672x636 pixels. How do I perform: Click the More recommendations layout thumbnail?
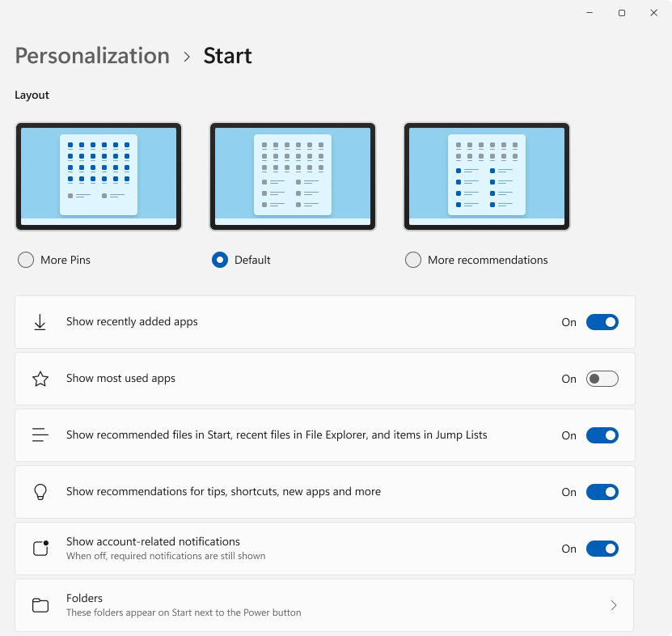486,176
